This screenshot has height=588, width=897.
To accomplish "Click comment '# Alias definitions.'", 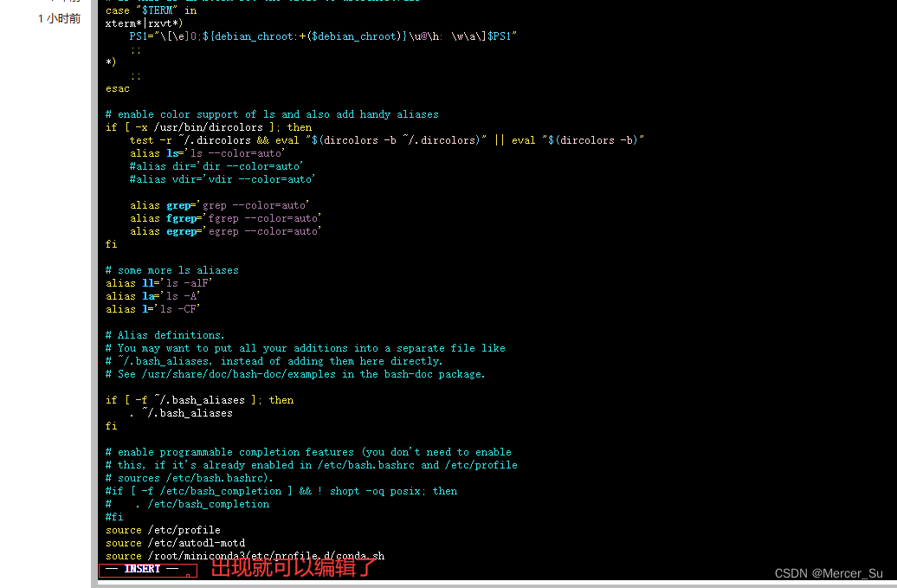I will click(x=165, y=335).
